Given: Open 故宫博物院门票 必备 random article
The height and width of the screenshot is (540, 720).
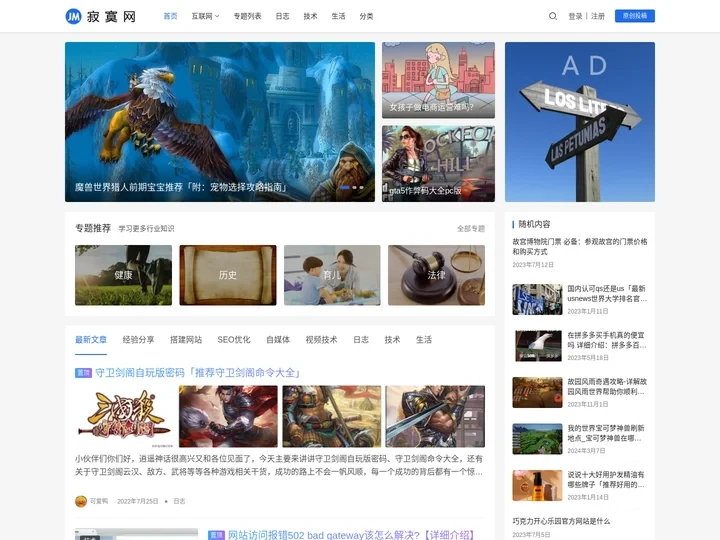Looking at the screenshot, I should [x=580, y=247].
